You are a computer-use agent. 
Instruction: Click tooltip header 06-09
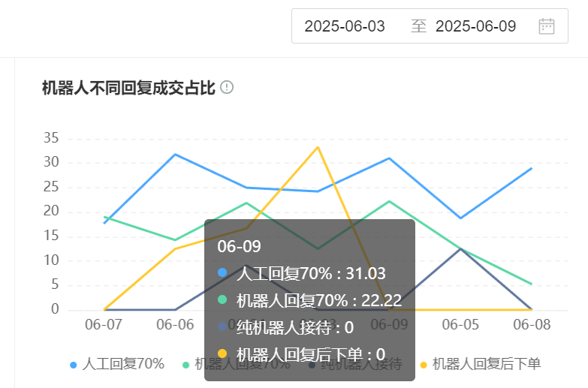coord(239,246)
